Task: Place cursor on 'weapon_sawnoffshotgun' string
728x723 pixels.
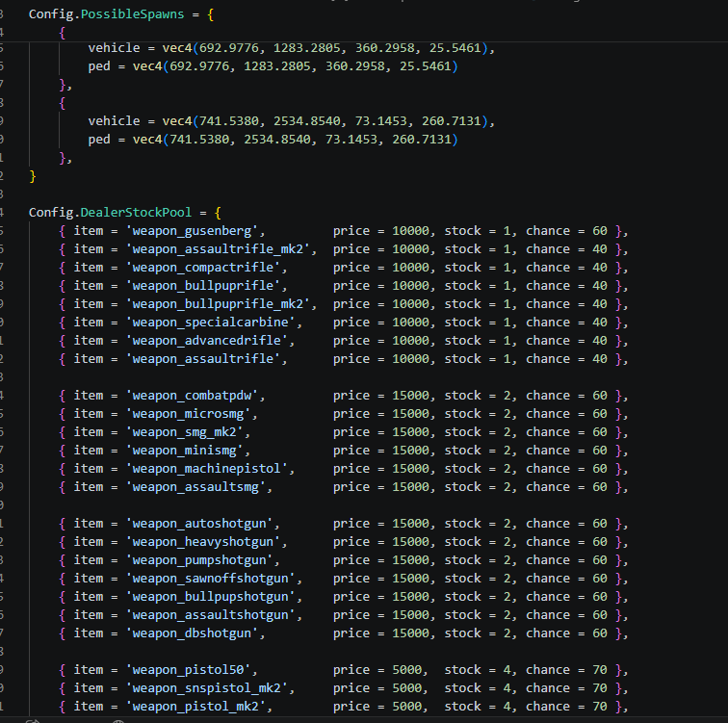Action: [x=211, y=579]
